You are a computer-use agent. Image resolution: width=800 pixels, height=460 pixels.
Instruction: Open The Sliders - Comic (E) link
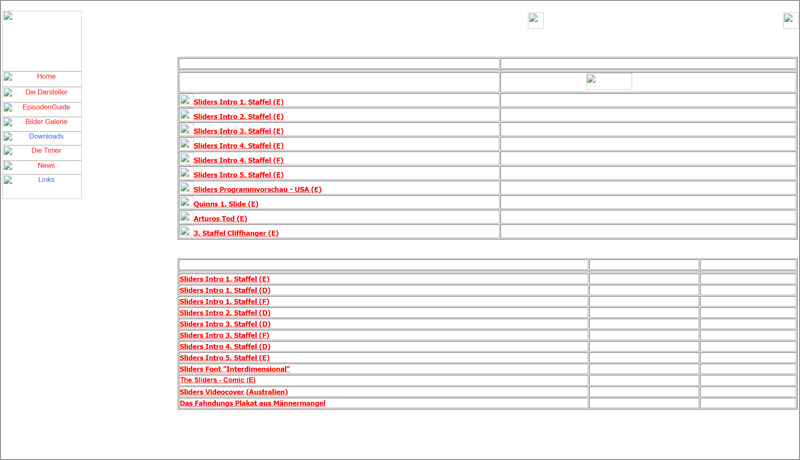217,380
